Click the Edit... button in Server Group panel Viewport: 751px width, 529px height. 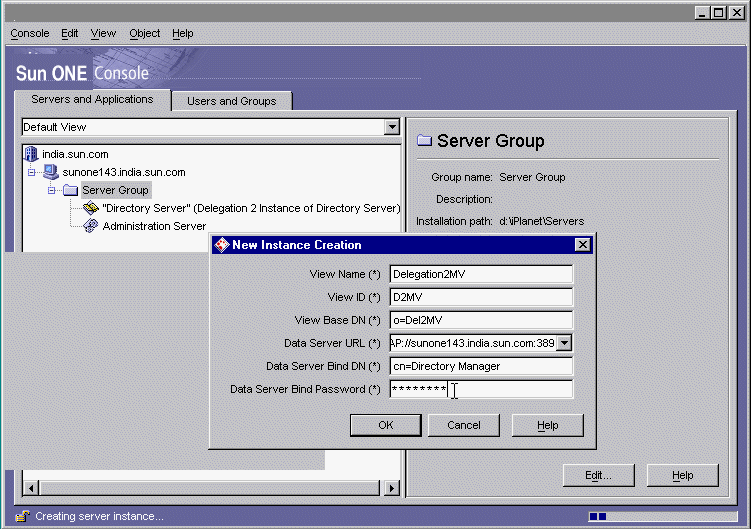(598, 475)
